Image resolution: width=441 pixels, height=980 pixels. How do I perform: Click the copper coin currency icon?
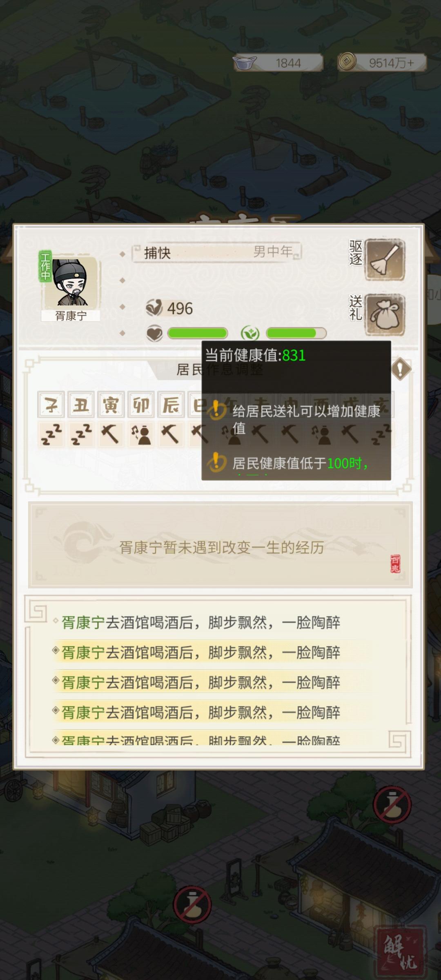[x=347, y=62]
